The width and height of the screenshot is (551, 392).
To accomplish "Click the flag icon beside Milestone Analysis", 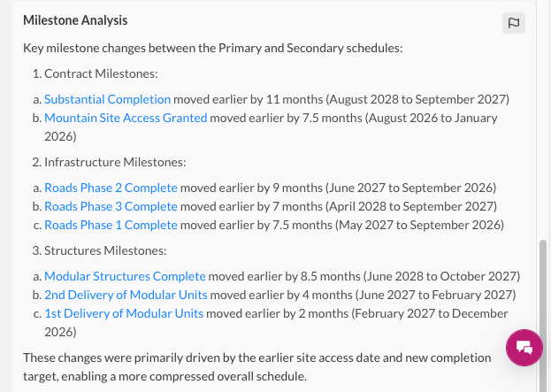I will point(513,23).
